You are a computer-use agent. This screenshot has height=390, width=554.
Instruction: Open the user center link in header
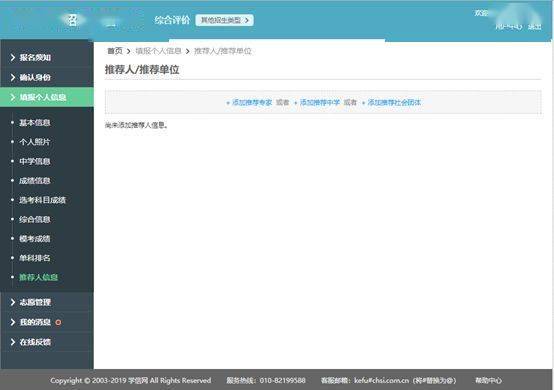pyautogui.click(x=508, y=26)
